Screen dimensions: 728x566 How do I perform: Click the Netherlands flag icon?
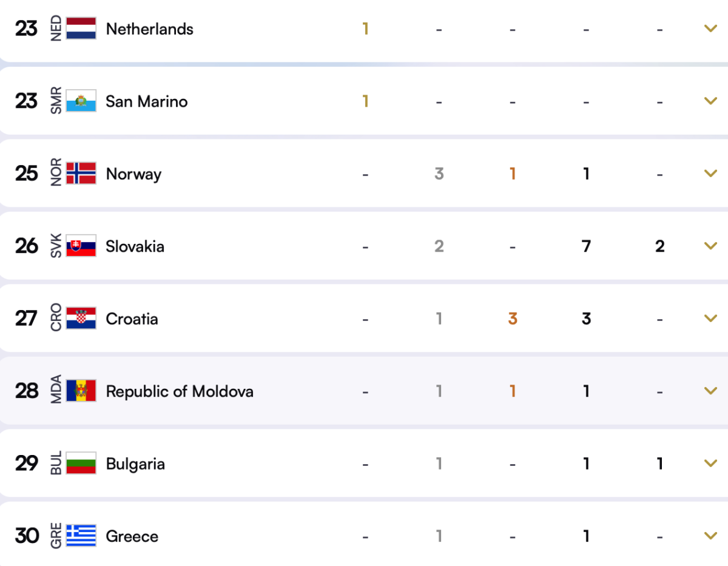(x=81, y=29)
